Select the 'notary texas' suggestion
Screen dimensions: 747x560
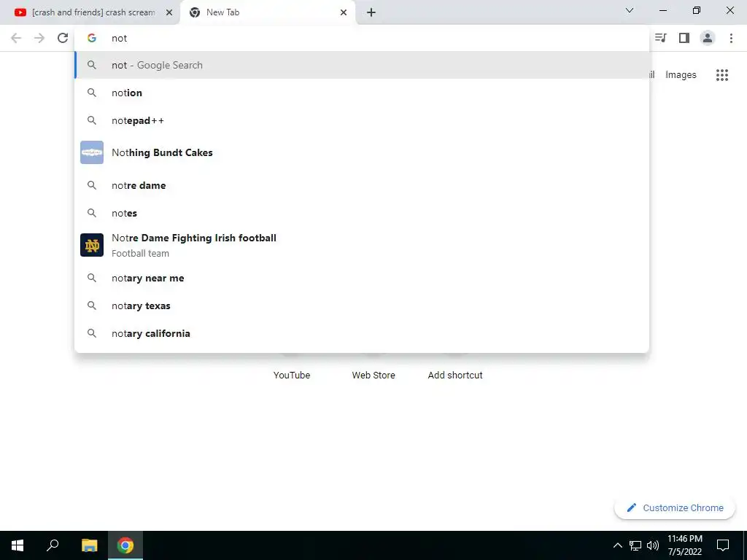362,306
